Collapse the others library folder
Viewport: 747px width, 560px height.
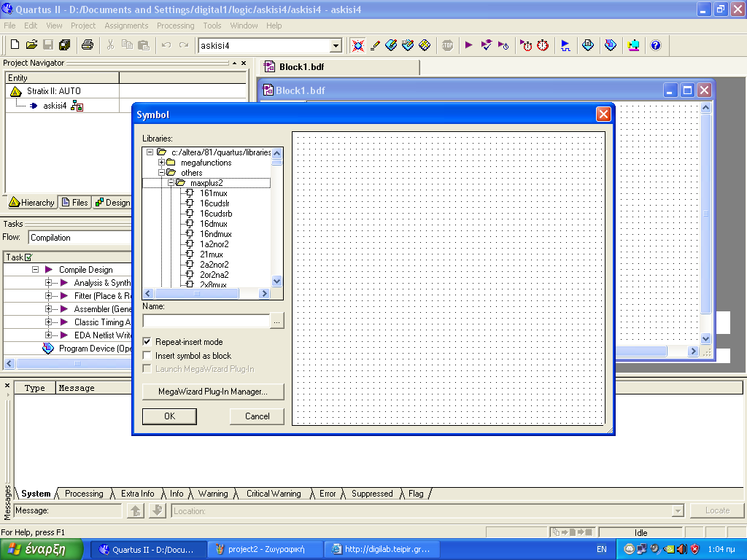(161, 172)
